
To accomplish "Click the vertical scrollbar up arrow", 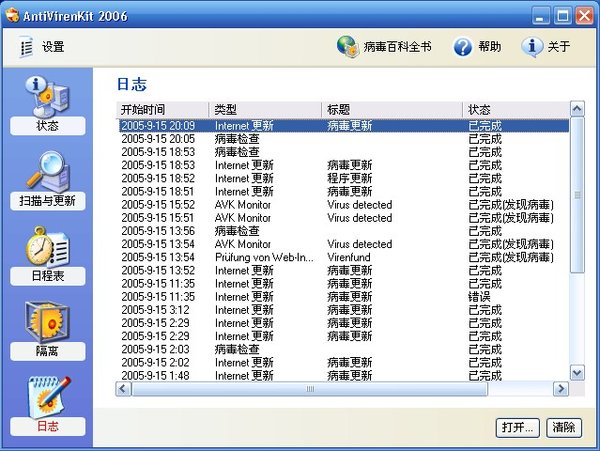I will tap(577, 109).
